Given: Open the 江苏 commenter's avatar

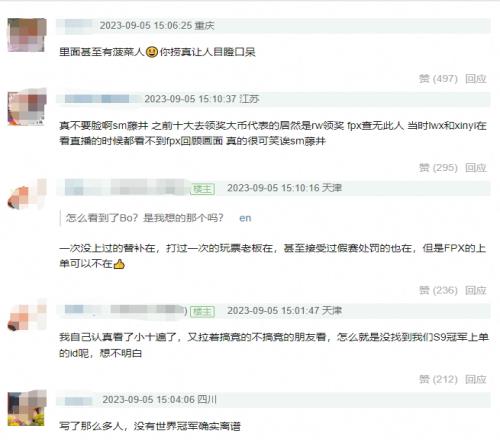Looking at the screenshot, I should point(27,107).
